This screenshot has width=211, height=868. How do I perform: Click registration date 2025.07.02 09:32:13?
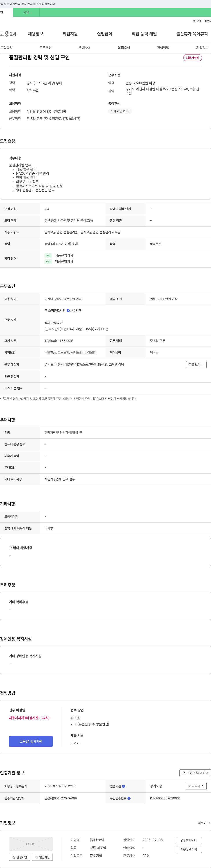(x=60, y=786)
